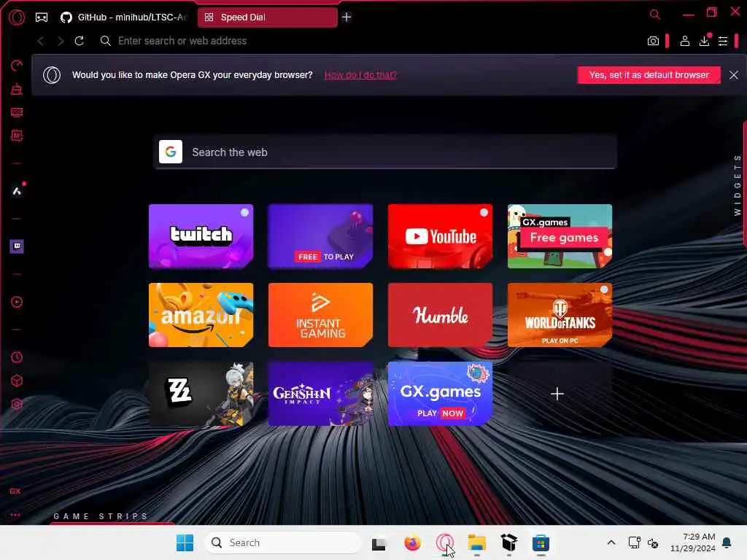Viewport: 747px width, 560px height.
Task: Expand the Game Strips section
Action: pos(101,516)
